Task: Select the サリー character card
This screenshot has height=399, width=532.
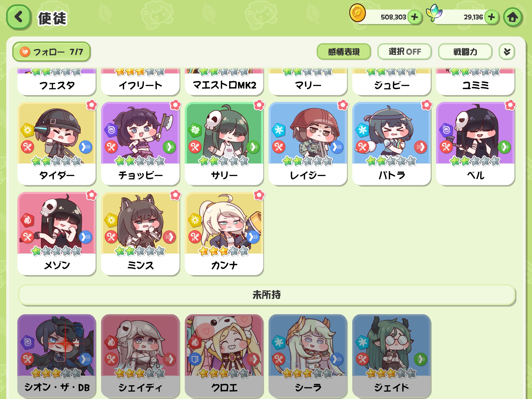Action: (224, 144)
